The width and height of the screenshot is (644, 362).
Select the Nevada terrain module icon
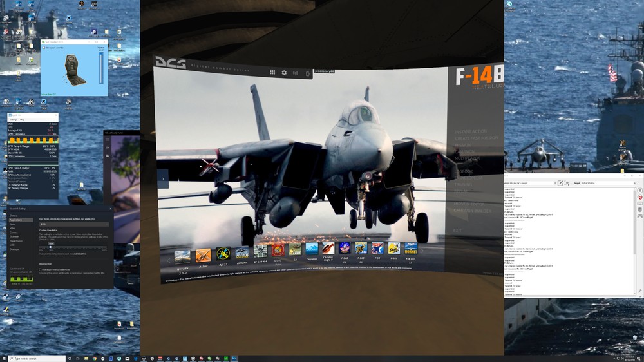pos(182,257)
